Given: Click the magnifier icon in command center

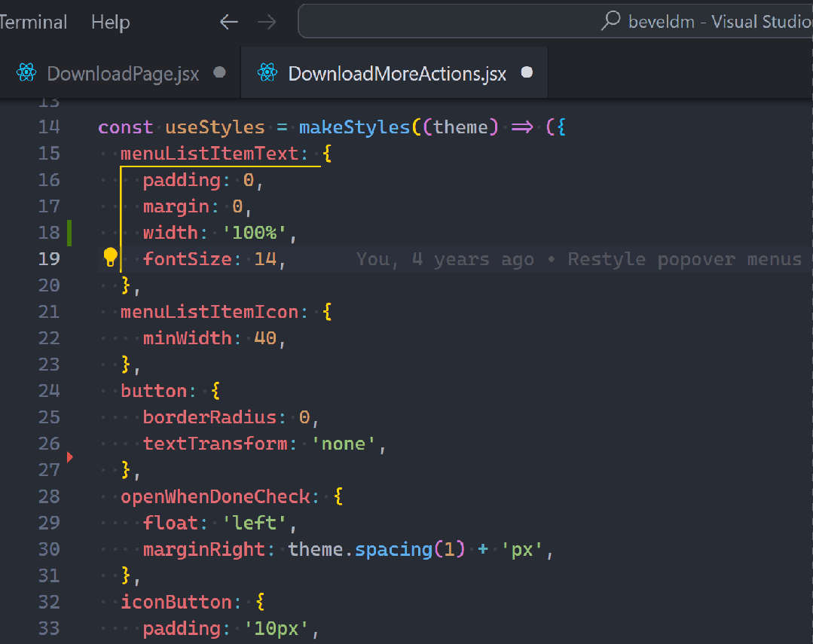Looking at the screenshot, I should (610, 21).
